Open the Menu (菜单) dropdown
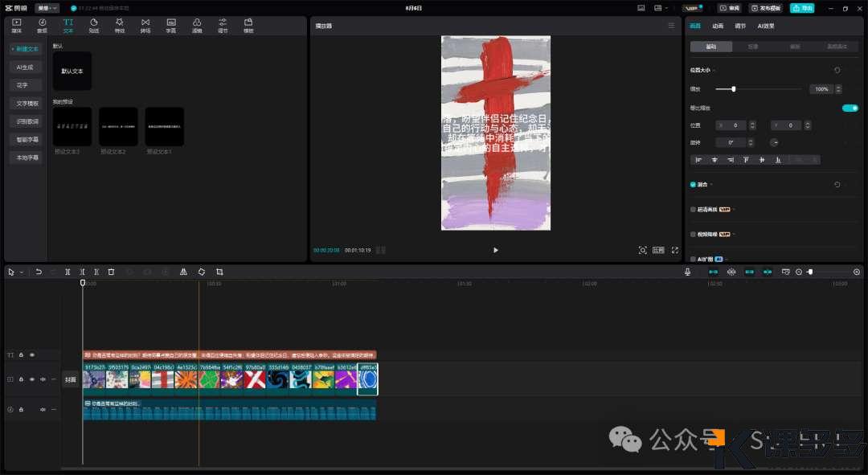This screenshot has width=868, height=475. point(47,8)
